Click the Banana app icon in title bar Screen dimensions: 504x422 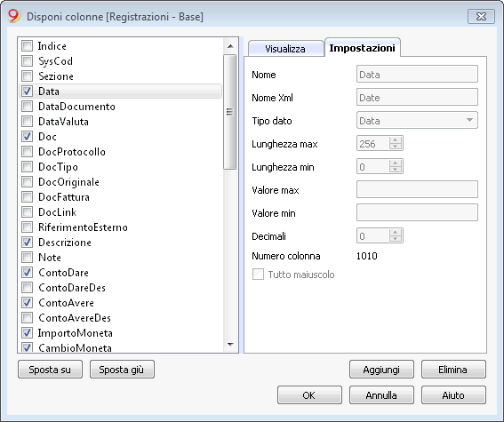[14, 16]
